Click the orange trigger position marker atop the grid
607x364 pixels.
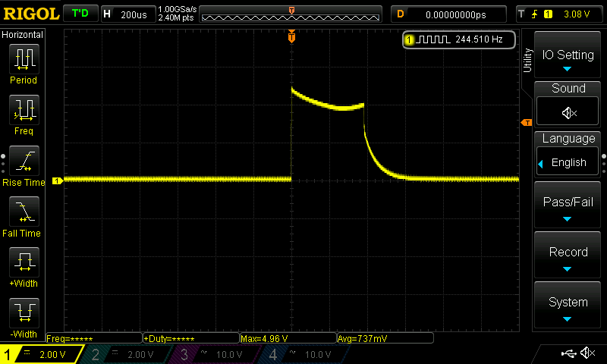(x=291, y=36)
